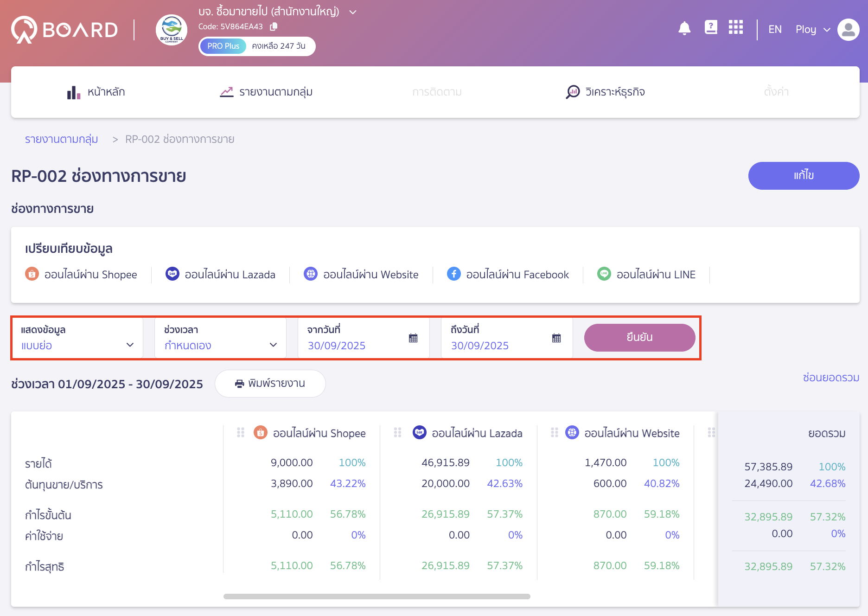Expand the 'ช่วงเวลา' period dropdown

pos(220,338)
